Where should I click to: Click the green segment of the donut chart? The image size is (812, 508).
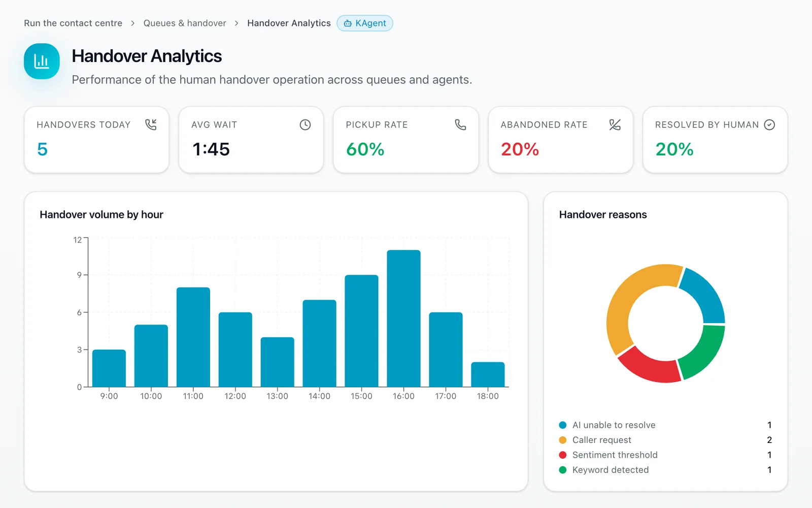(x=704, y=353)
